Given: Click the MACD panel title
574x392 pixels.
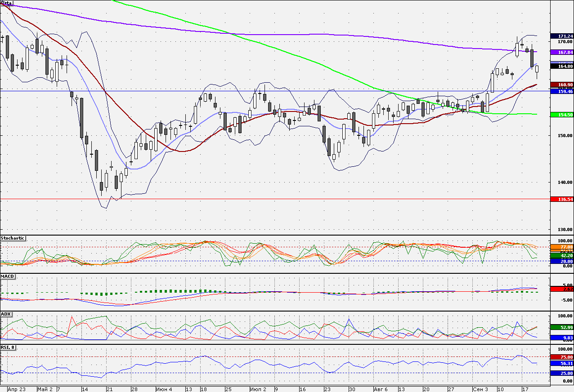Looking at the screenshot, I should pyautogui.click(x=7, y=276).
